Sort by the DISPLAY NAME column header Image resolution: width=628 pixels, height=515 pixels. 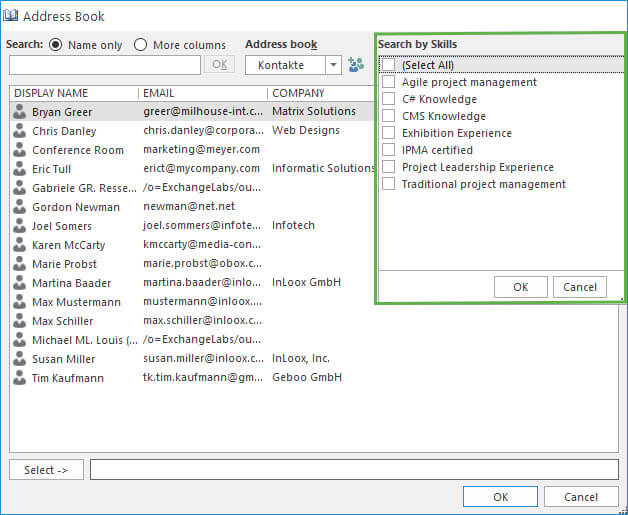[x=51, y=93]
